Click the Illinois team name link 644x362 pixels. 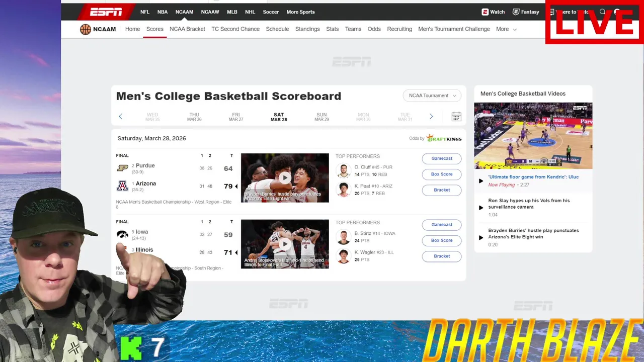click(144, 250)
